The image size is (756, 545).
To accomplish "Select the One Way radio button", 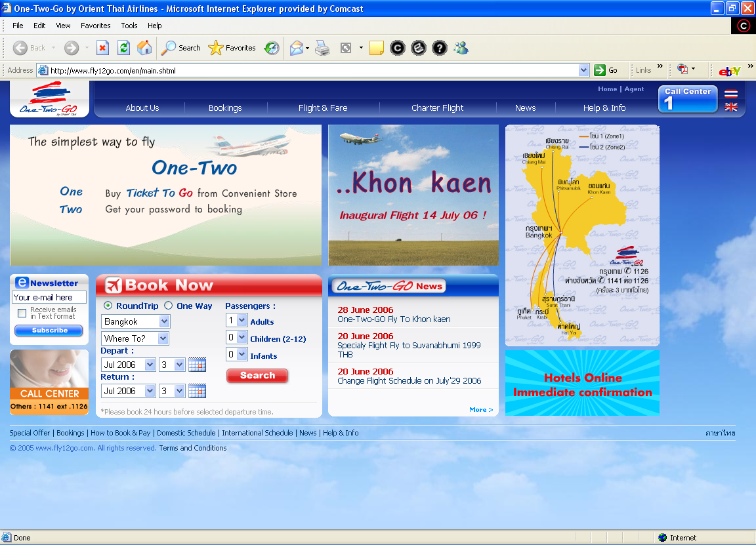I will point(168,306).
